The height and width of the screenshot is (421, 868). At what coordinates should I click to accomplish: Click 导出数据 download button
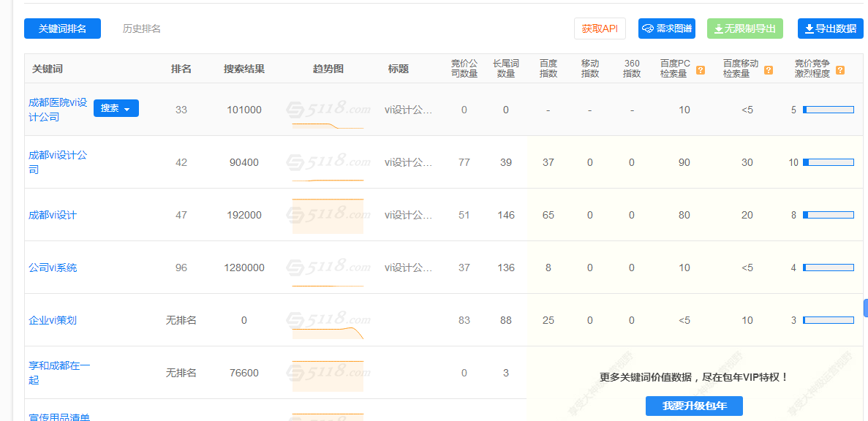[x=830, y=29]
